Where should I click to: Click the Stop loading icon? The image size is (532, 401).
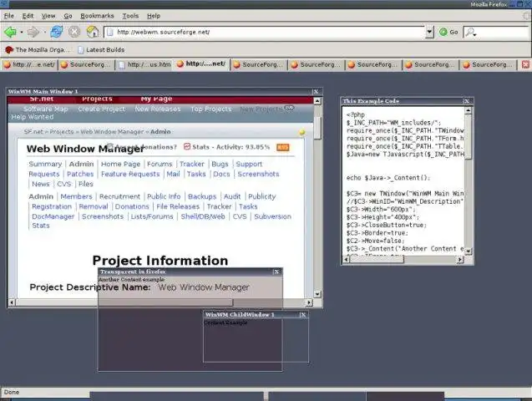click(x=74, y=32)
